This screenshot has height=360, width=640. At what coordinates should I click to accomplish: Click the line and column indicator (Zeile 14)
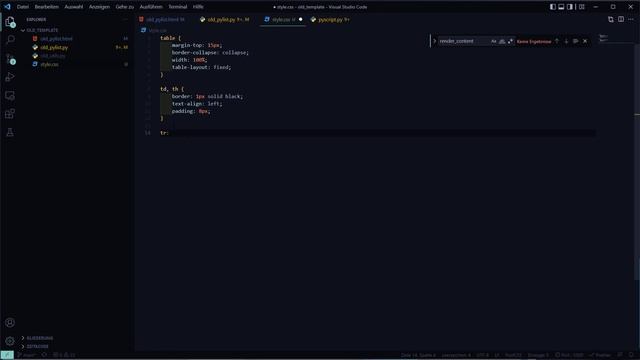point(418,355)
